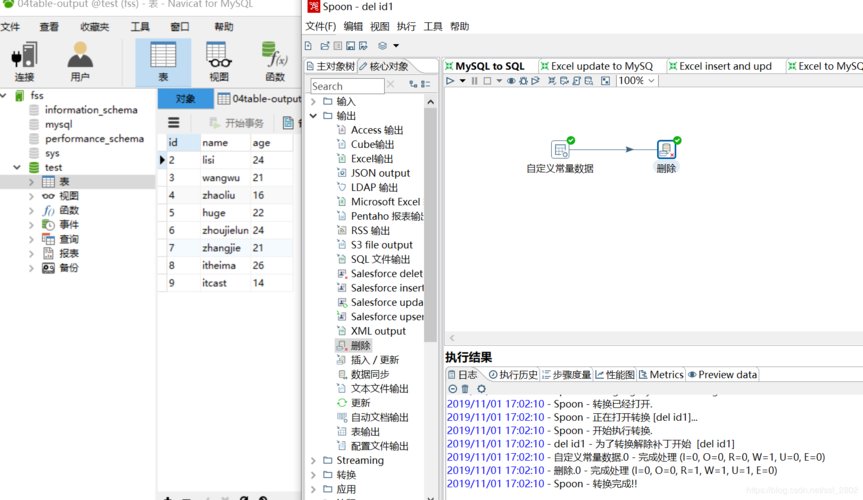Switch to the Preview data tab
The width and height of the screenshot is (863, 500).
[722, 375]
